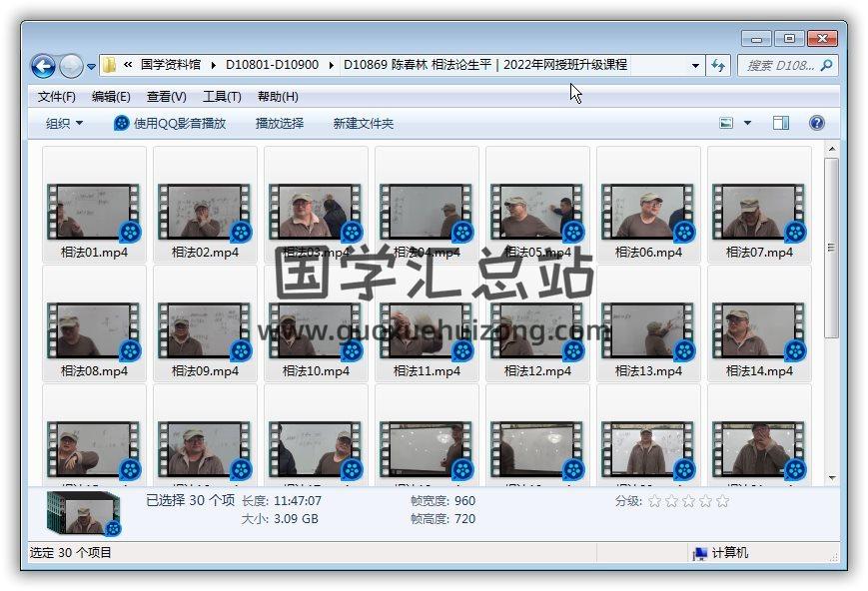The image size is (868, 591).
Task: Click the change view icon
Action: coord(727,123)
